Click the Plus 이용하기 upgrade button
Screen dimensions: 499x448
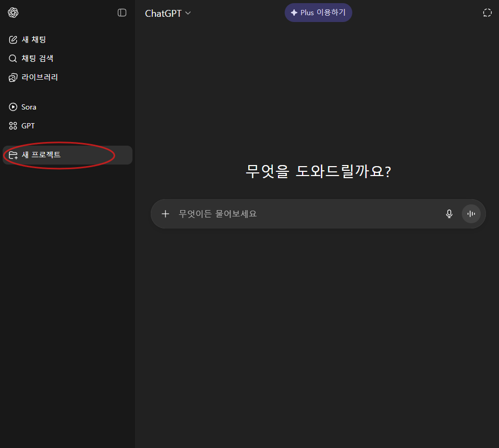click(318, 13)
